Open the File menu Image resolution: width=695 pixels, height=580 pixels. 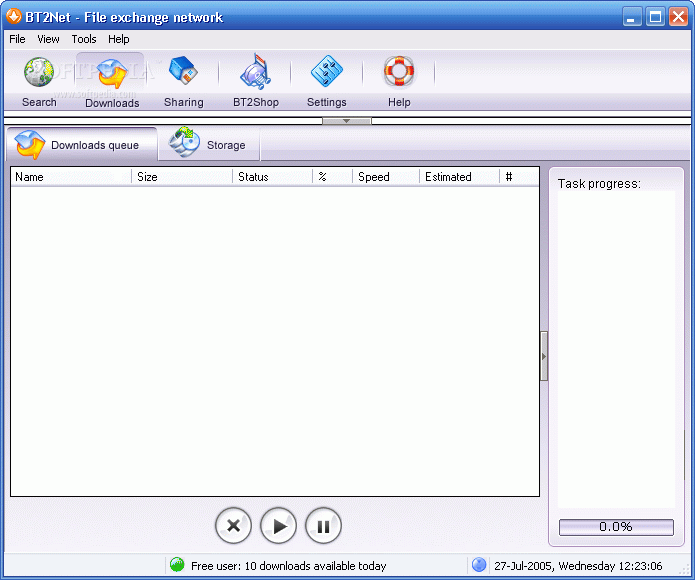coord(17,39)
